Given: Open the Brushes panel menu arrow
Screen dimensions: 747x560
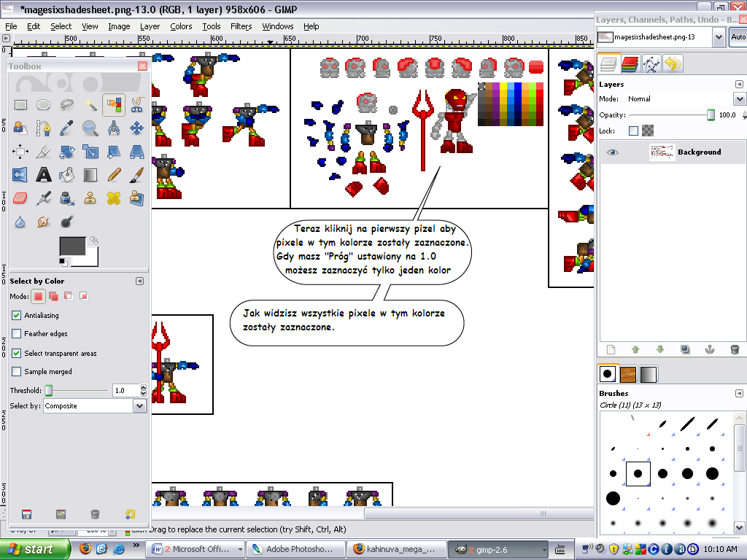Looking at the screenshot, I should [739, 393].
